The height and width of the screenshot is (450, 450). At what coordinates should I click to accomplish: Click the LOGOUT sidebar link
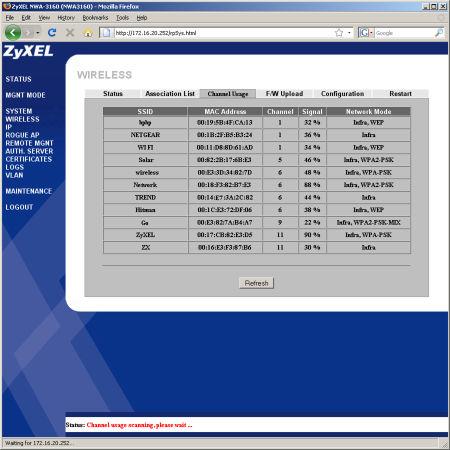(19, 207)
